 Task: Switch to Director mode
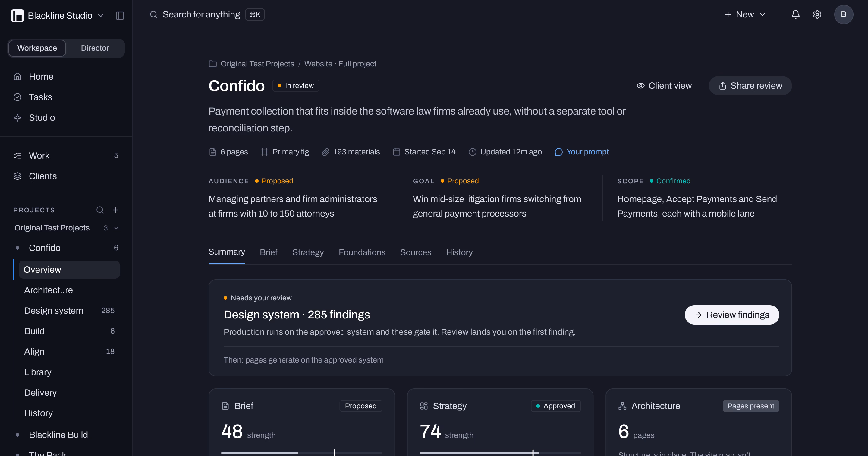[95, 48]
